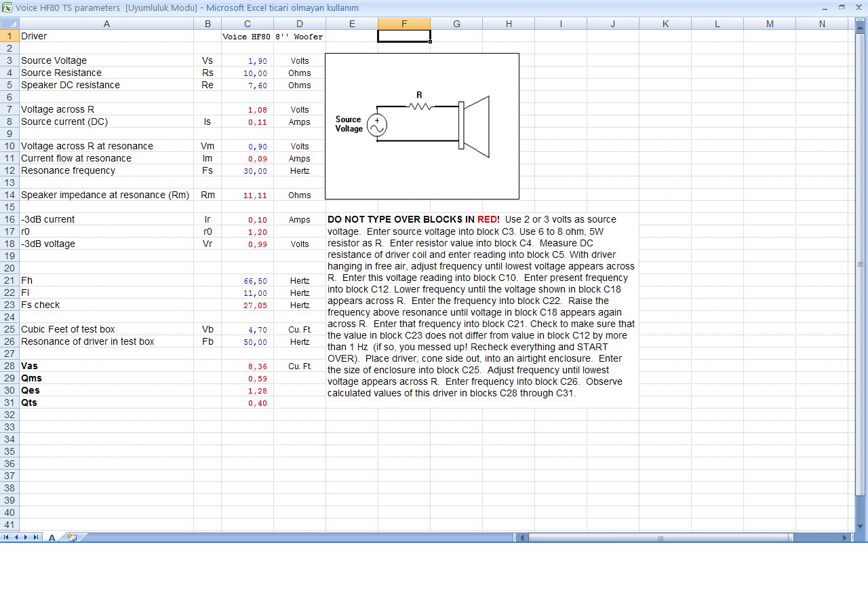Click vertical scrollbar down arrow
The width and height of the screenshot is (868, 604).
point(861,526)
